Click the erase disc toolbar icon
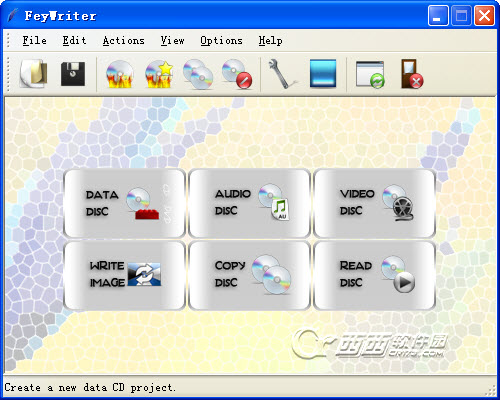The width and height of the screenshot is (500, 400). click(x=237, y=74)
